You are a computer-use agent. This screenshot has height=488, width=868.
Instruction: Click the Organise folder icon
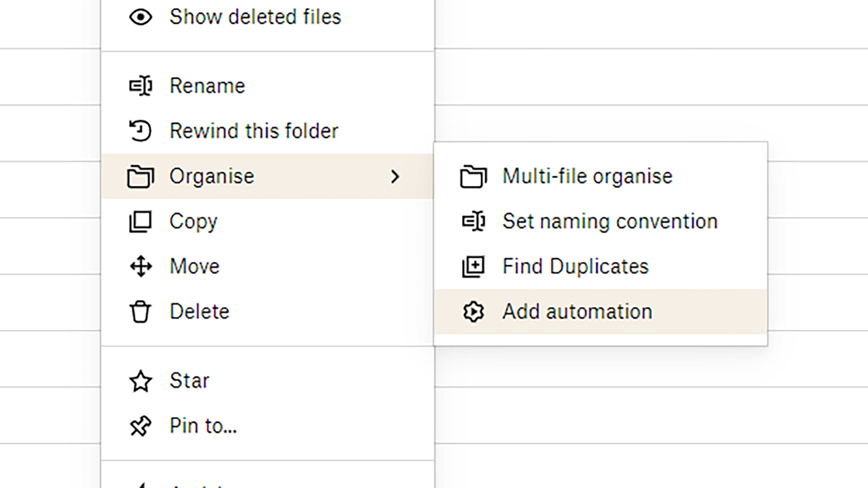click(x=141, y=177)
